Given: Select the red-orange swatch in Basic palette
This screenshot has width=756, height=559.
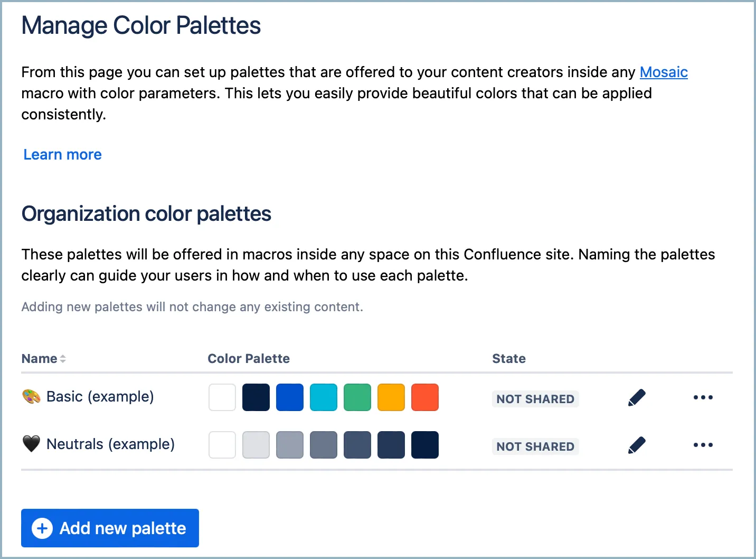Looking at the screenshot, I should (x=425, y=397).
